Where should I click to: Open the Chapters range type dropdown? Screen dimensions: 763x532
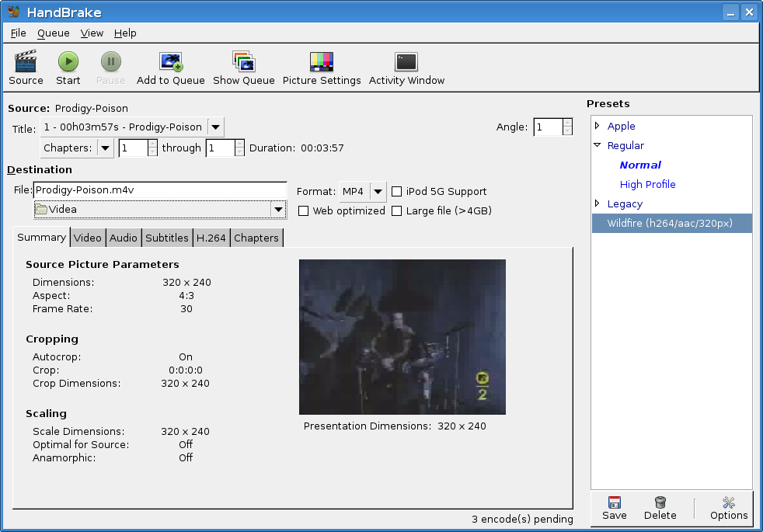coord(105,148)
